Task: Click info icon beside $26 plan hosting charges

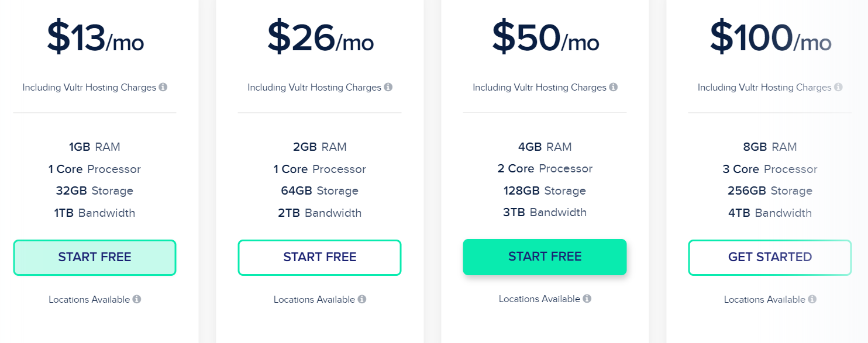Action: pos(388,87)
